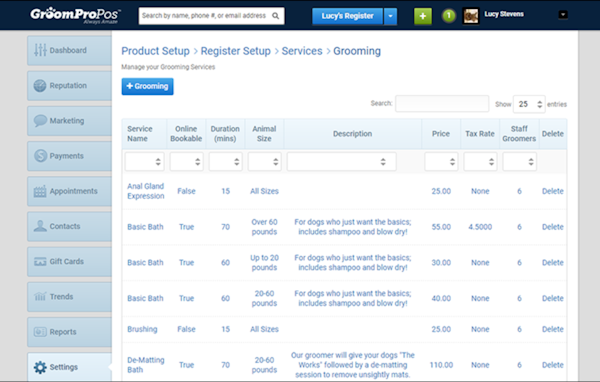
Task: Click the green plus icon in header
Action: pos(423,16)
